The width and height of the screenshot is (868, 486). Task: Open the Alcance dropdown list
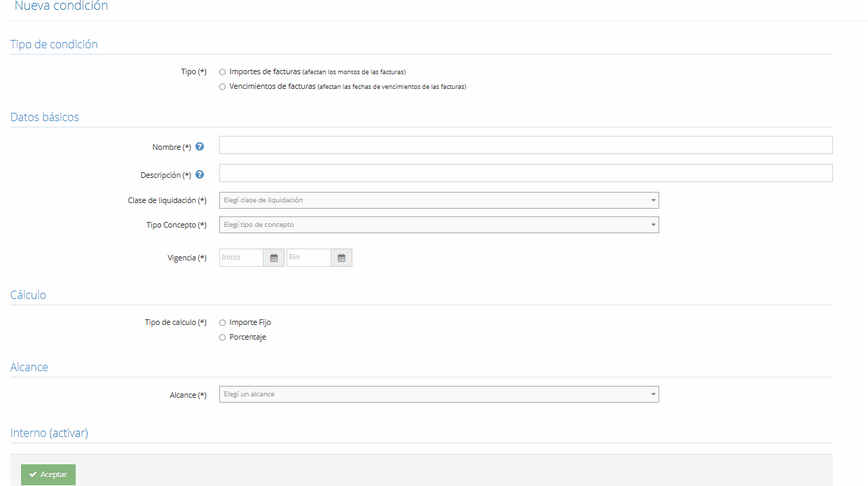439,395
